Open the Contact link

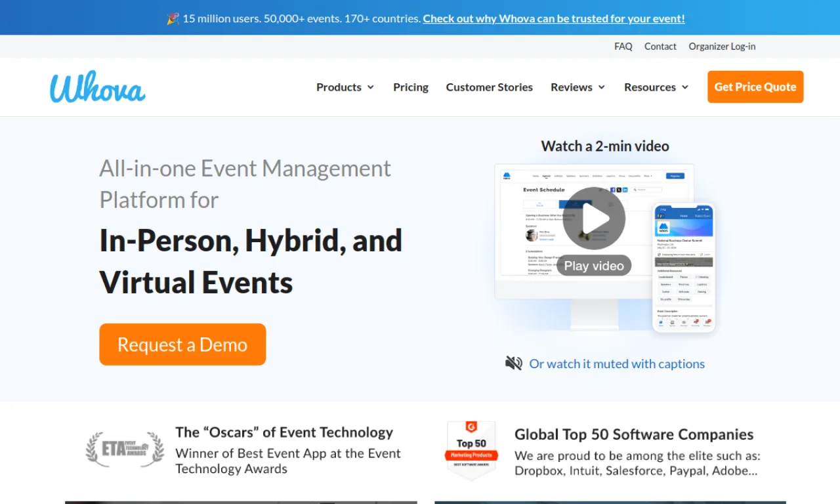pyautogui.click(x=660, y=47)
